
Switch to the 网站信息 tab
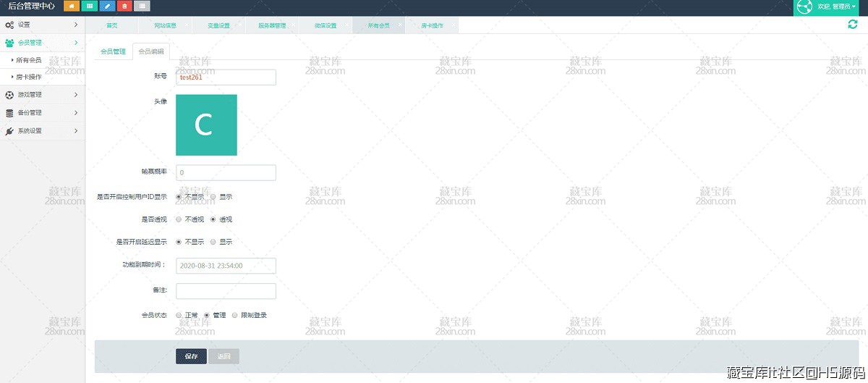(x=165, y=25)
